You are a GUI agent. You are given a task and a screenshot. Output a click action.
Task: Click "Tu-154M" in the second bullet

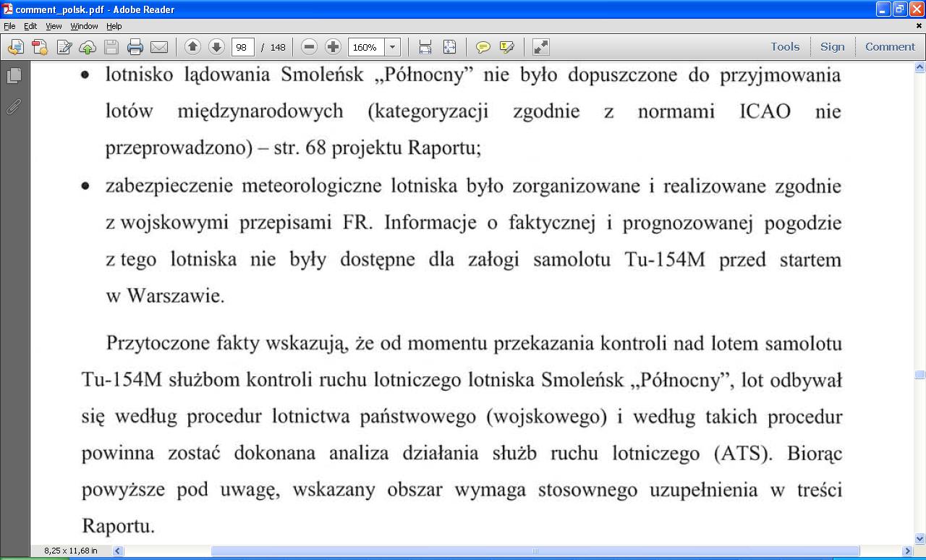(664, 259)
